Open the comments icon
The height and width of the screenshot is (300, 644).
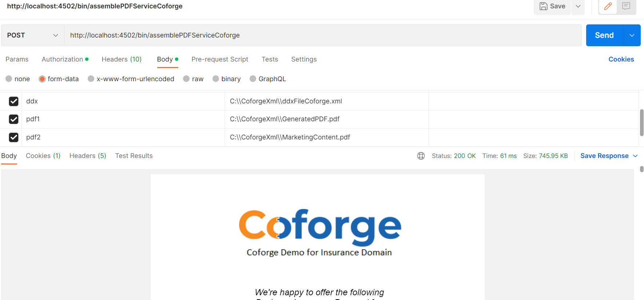pyautogui.click(x=626, y=6)
